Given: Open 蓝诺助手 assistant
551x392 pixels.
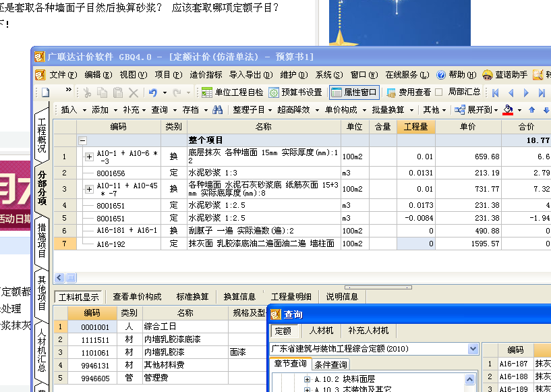Looking at the screenshot, I should point(504,75).
